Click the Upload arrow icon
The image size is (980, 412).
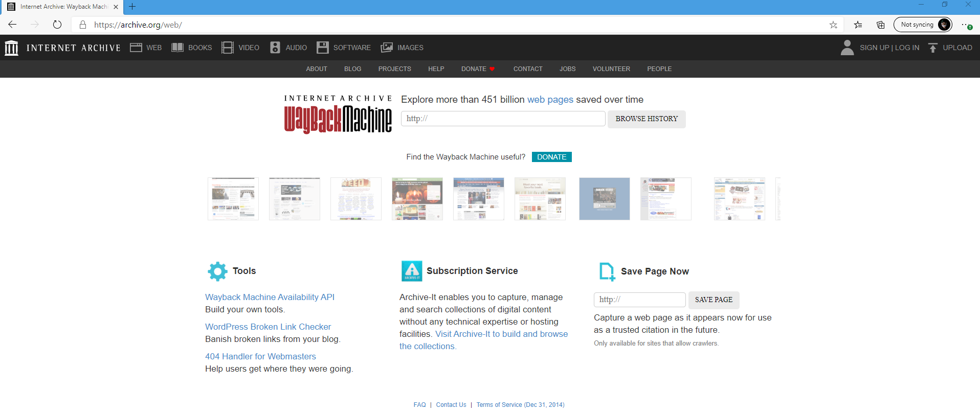pyautogui.click(x=933, y=48)
